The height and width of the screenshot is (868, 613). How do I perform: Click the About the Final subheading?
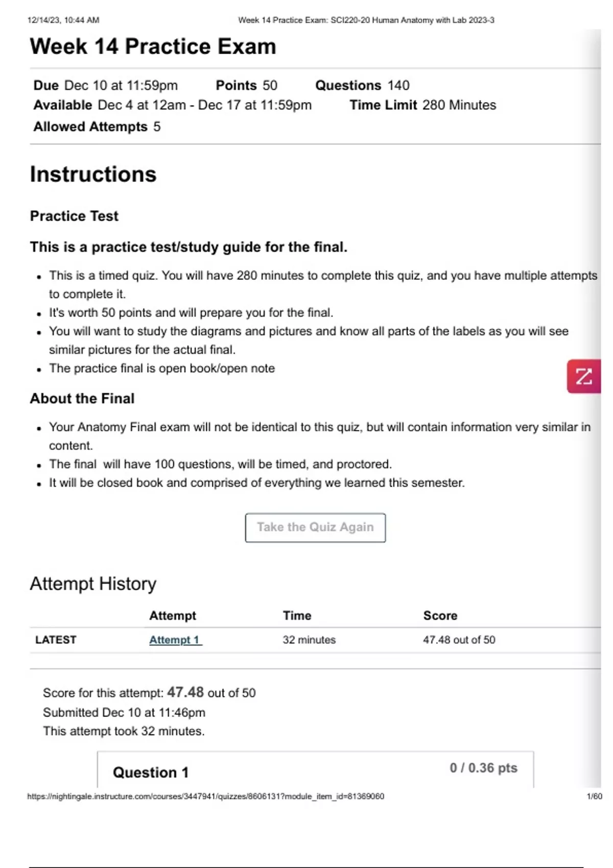coord(82,398)
